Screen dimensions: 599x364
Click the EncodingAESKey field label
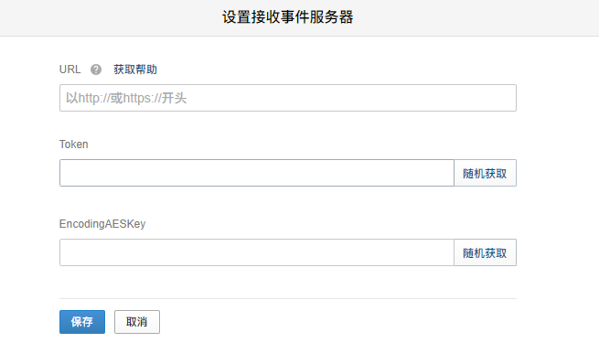[102, 224]
